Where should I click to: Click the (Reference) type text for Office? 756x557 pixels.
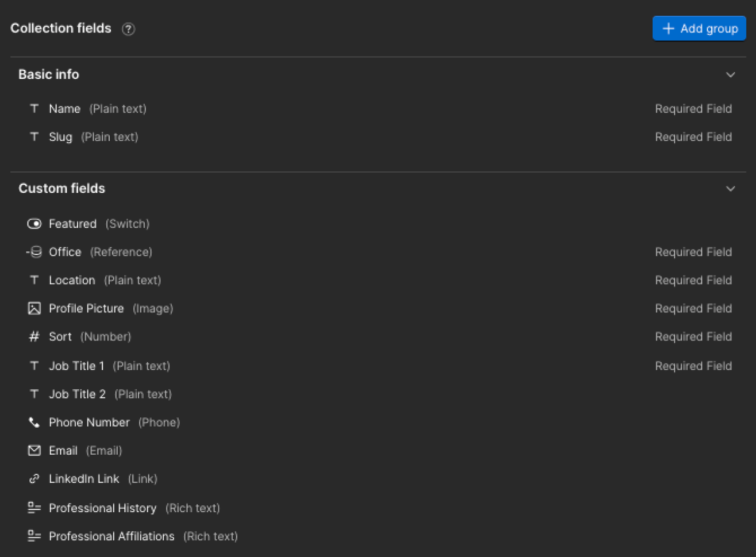coord(121,252)
